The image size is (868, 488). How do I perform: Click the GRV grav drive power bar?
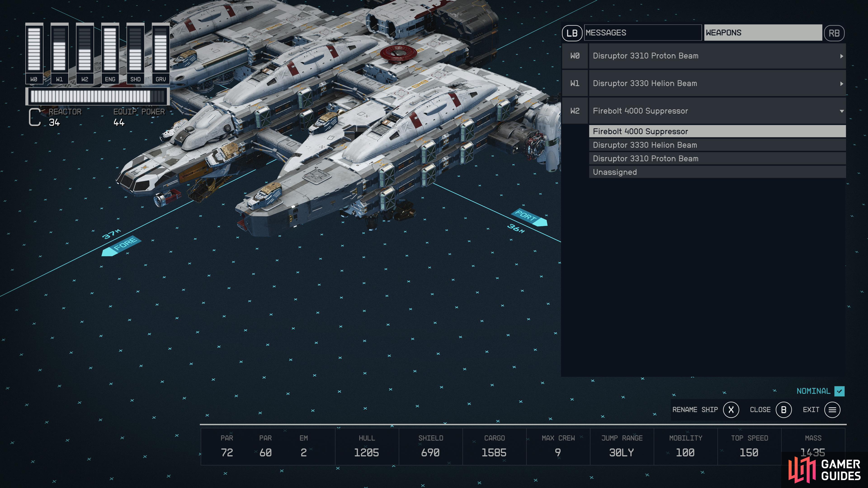pos(161,49)
